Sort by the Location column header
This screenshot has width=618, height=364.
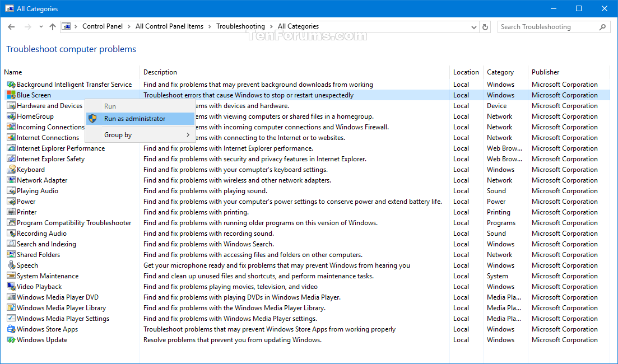click(x=466, y=72)
